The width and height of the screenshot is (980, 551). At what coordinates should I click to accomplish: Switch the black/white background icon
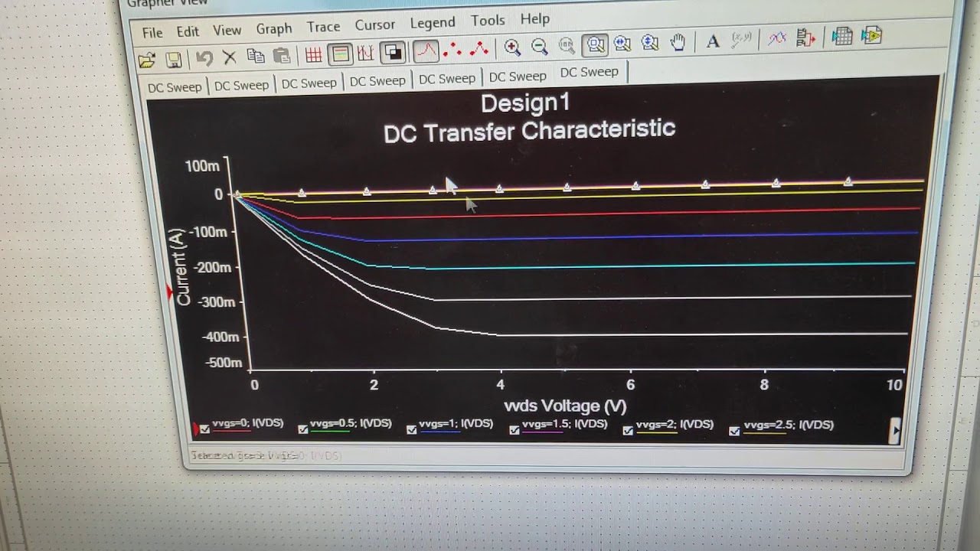[x=393, y=53]
